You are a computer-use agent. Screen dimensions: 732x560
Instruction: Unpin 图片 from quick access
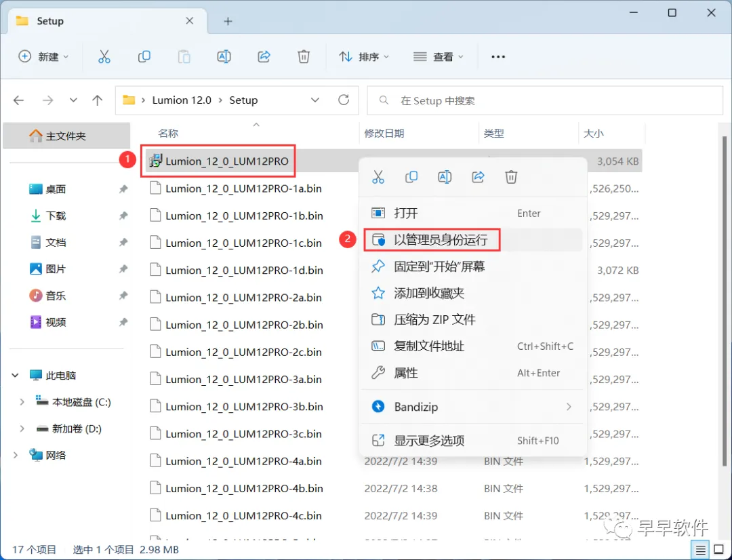123,269
